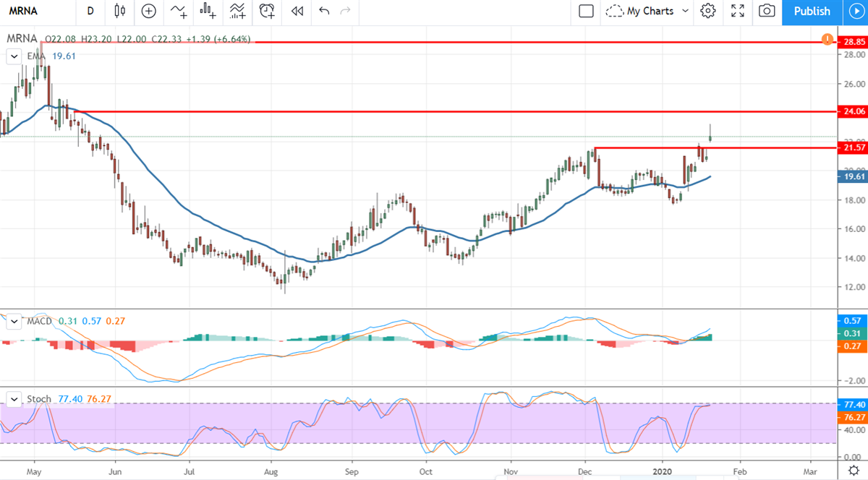Collapse the Stoch indicator legend
Screen dimensions: 868x480
point(13,399)
